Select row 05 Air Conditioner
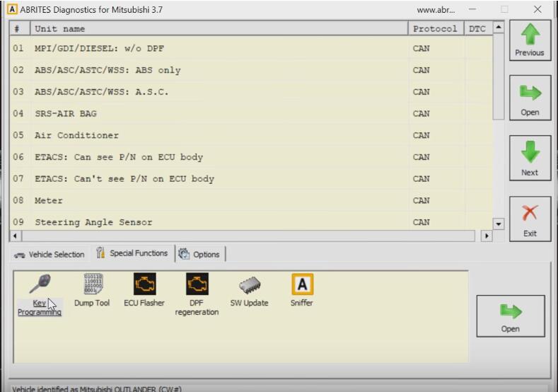This screenshot has height=392, width=558. (x=251, y=135)
